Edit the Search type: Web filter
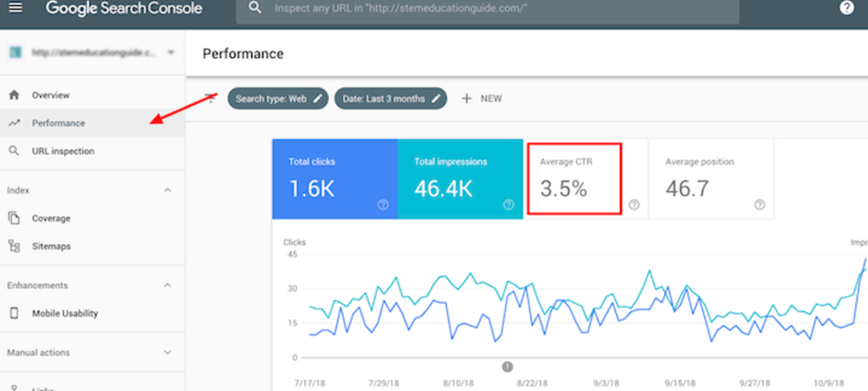This screenshot has width=868, height=391. [278, 99]
